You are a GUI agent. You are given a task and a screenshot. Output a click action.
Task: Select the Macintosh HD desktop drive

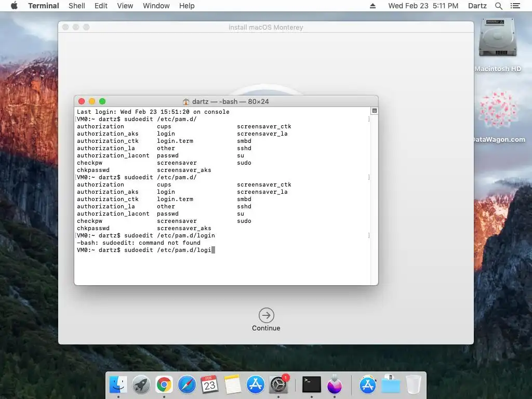497,44
